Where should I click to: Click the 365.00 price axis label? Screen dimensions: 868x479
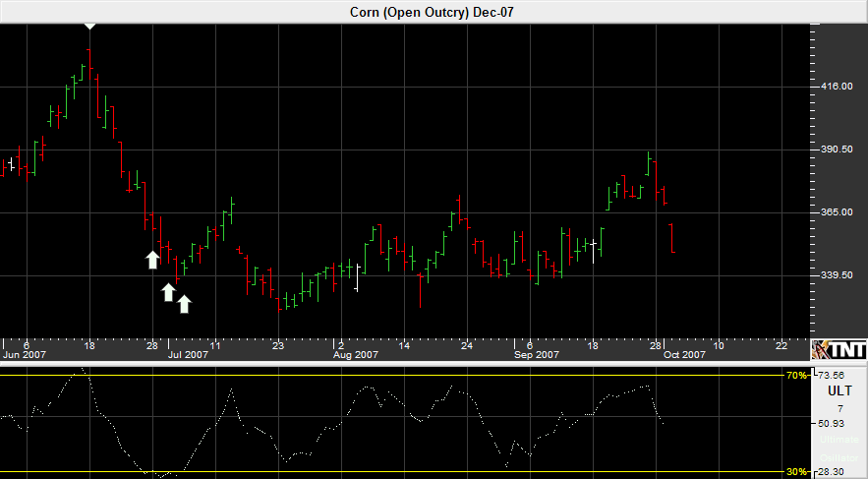(x=836, y=212)
